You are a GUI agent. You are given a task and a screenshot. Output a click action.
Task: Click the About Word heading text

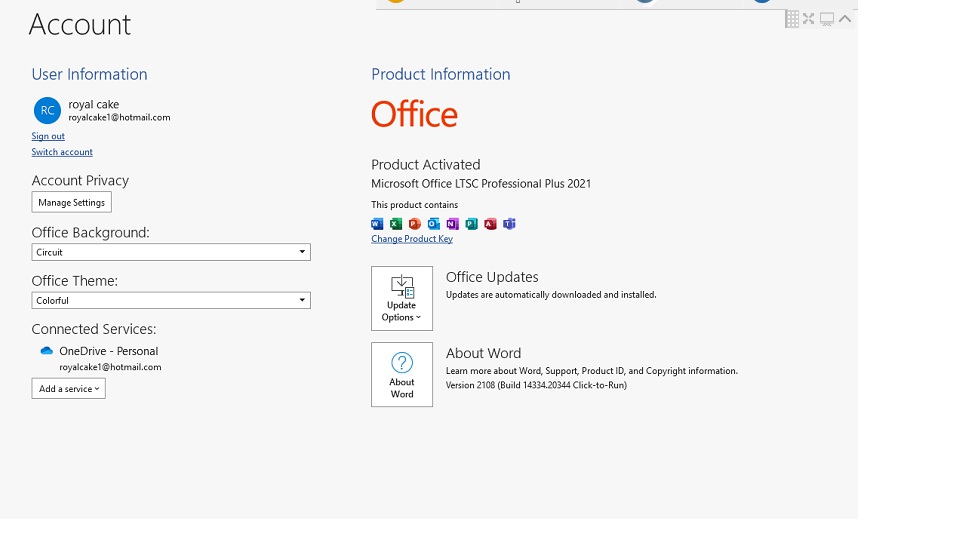pos(484,353)
